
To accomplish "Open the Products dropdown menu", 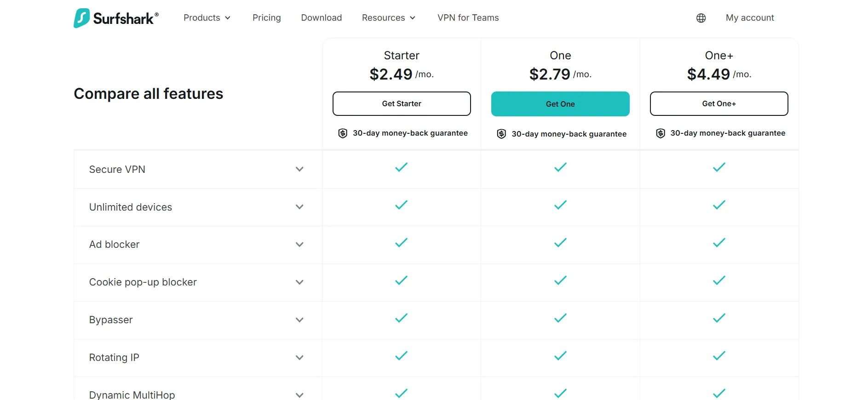I will (x=207, y=17).
